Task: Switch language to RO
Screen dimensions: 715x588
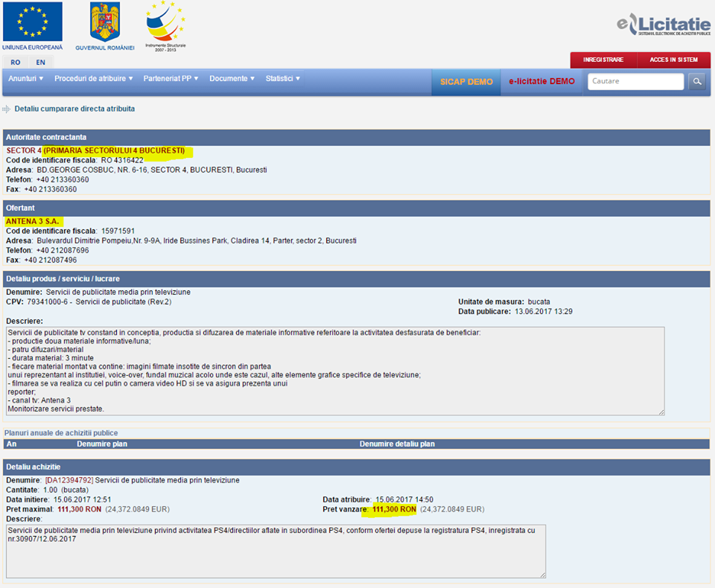Action: (x=16, y=63)
